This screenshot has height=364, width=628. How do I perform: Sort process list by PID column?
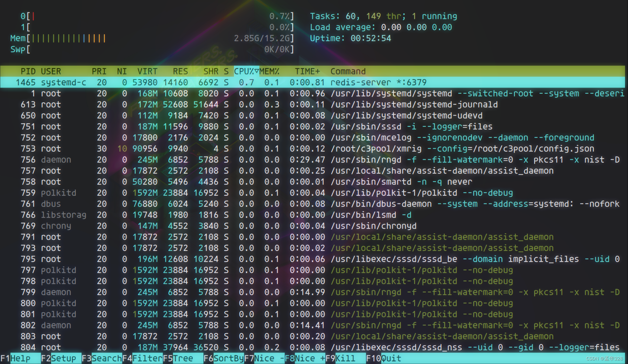(28, 71)
